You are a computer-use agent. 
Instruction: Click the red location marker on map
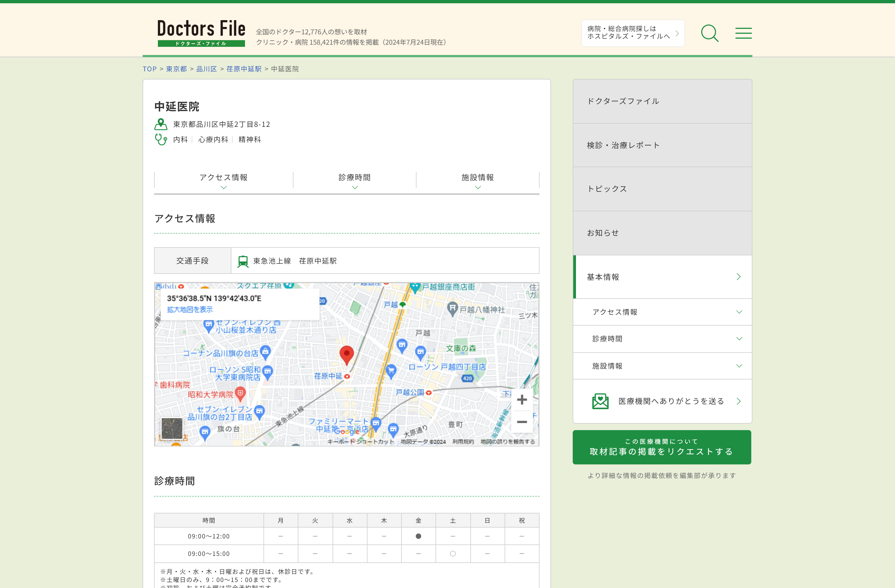[347, 355]
